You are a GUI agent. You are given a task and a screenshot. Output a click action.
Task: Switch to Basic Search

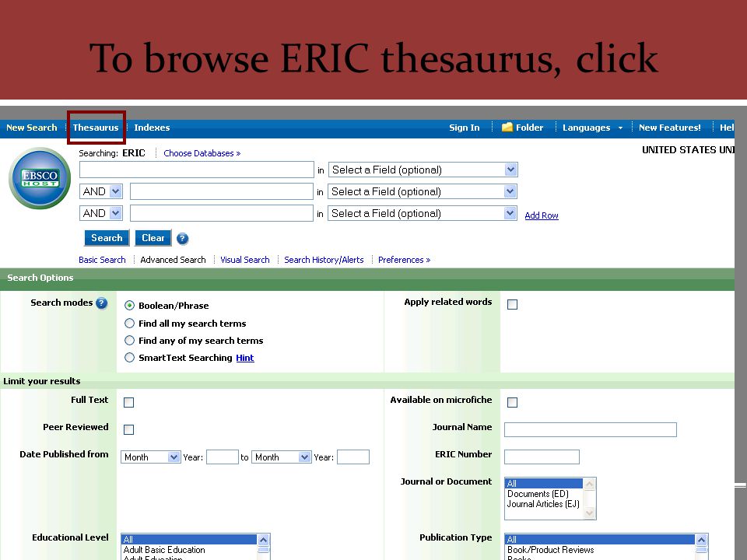coord(102,260)
